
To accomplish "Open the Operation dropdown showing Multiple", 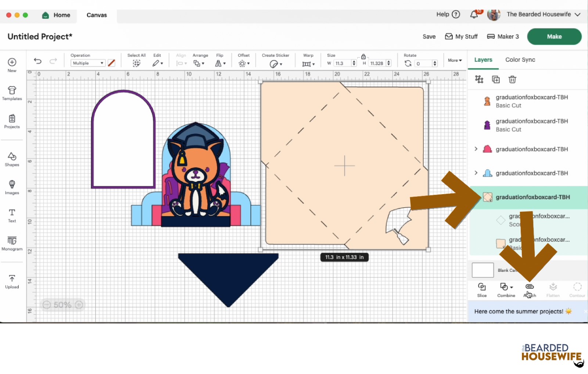I will coord(88,63).
